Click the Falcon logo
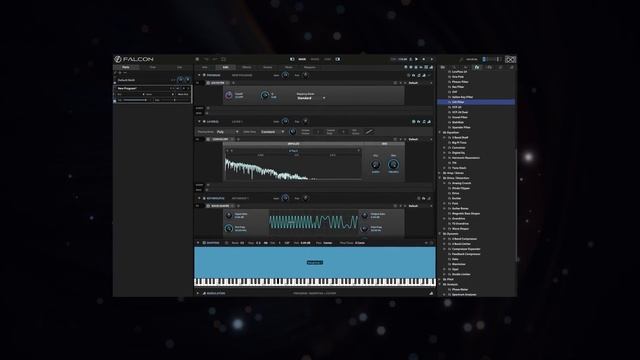 click(134, 59)
